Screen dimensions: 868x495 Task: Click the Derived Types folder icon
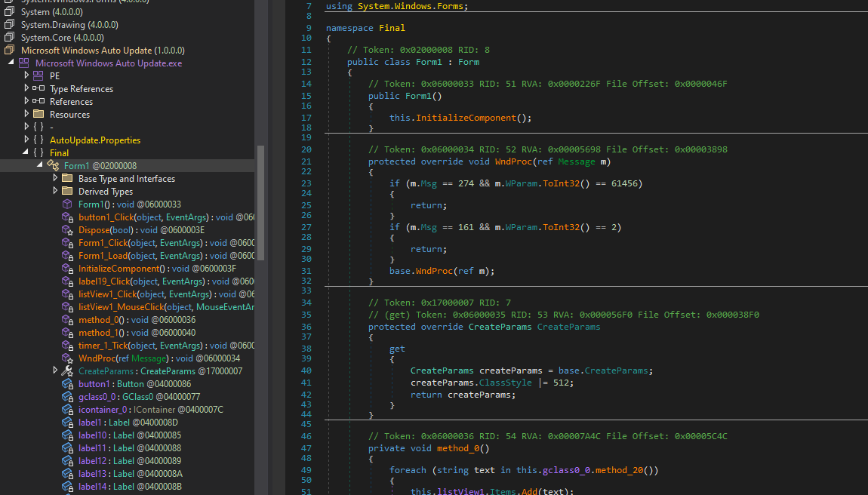[67, 192]
